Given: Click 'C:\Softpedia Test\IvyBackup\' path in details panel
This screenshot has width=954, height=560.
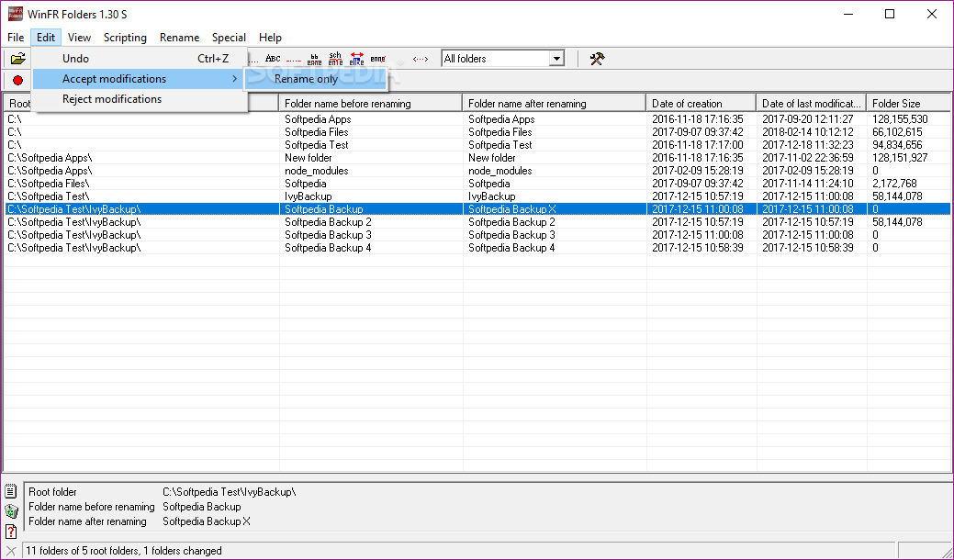Looking at the screenshot, I should [x=230, y=492].
